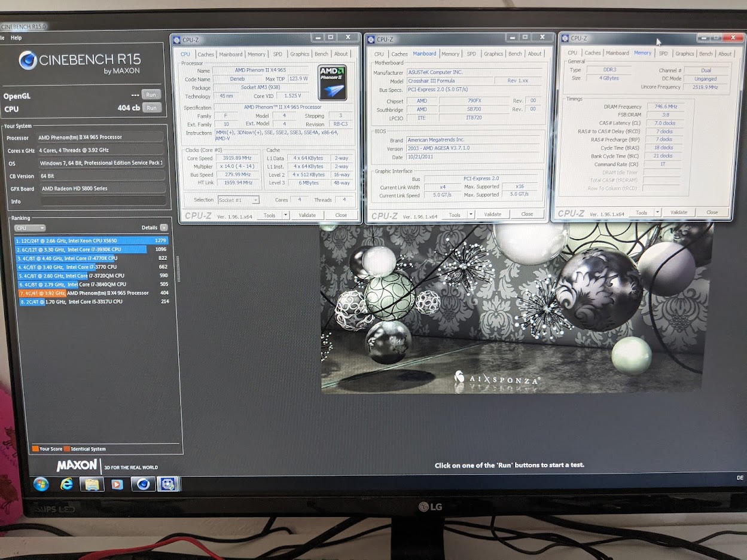Image resolution: width=747 pixels, height=560 pixels.
Task: Run the OpenGL benchmark
Action: tap(152, 95)
